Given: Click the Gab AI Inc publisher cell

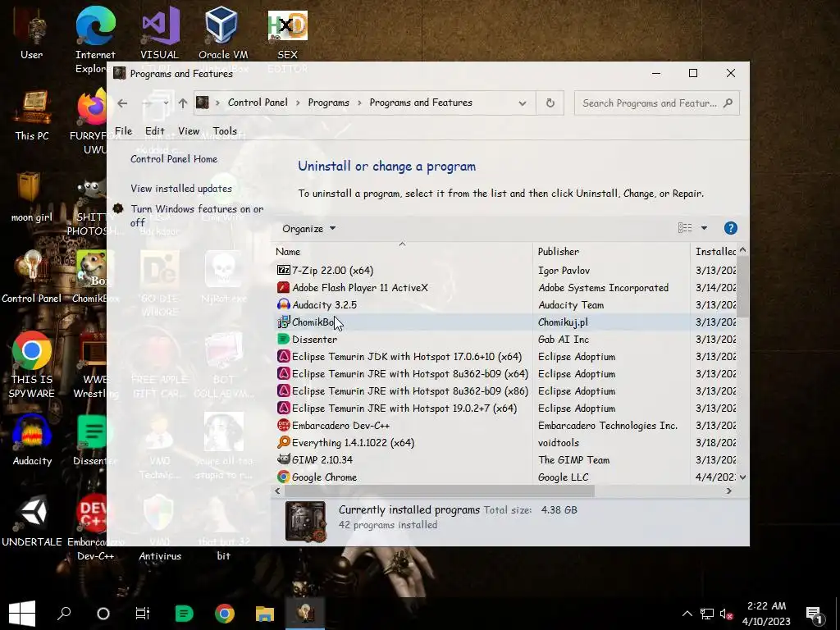Looking at the screenshot, I should pyautogui.click(x=564, y=339).
